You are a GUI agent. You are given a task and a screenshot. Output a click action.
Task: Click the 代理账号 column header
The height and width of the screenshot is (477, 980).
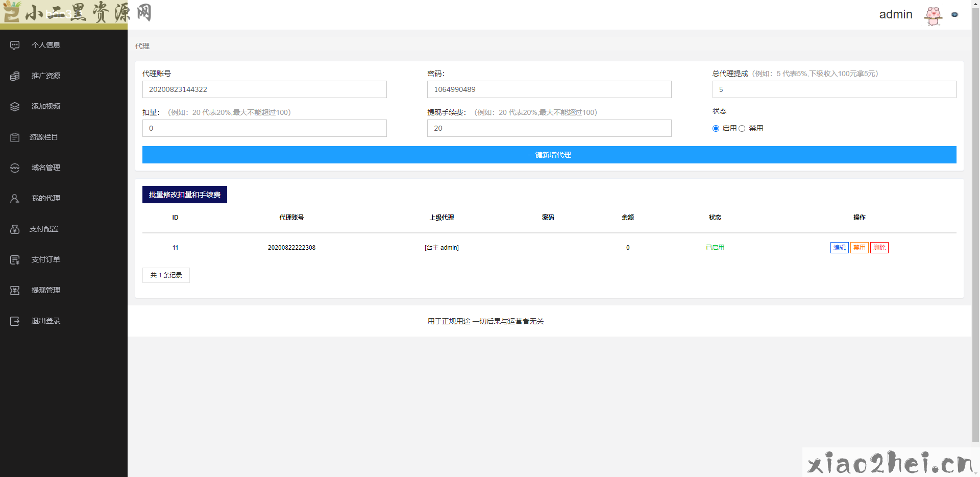291,218
